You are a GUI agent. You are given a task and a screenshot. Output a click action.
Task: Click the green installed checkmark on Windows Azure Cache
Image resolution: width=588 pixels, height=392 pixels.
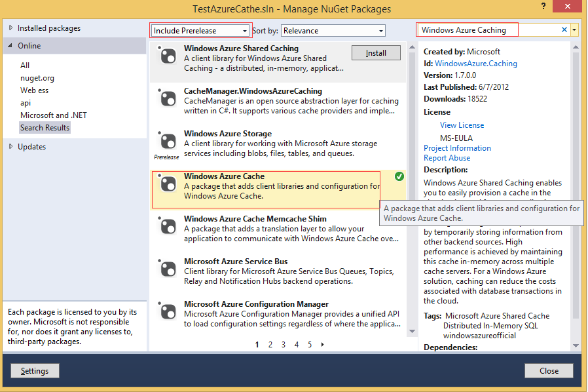tap(399, 176)
